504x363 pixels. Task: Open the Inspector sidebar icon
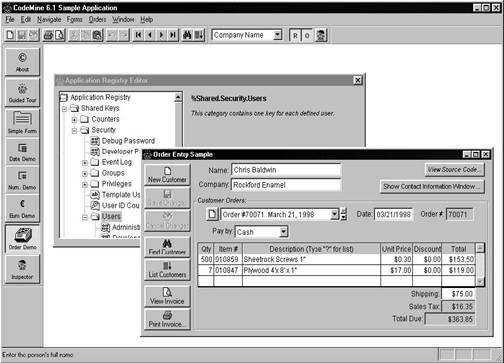click(x=22, y=269)
